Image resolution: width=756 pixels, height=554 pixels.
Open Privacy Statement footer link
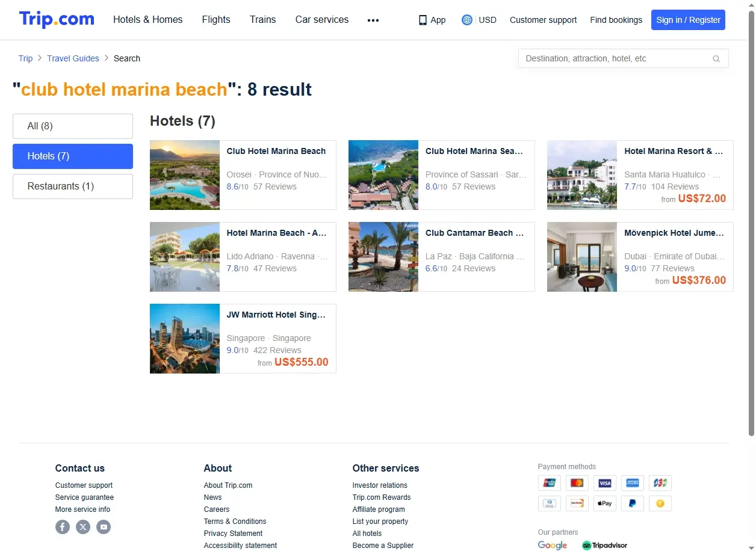[233, 534]
